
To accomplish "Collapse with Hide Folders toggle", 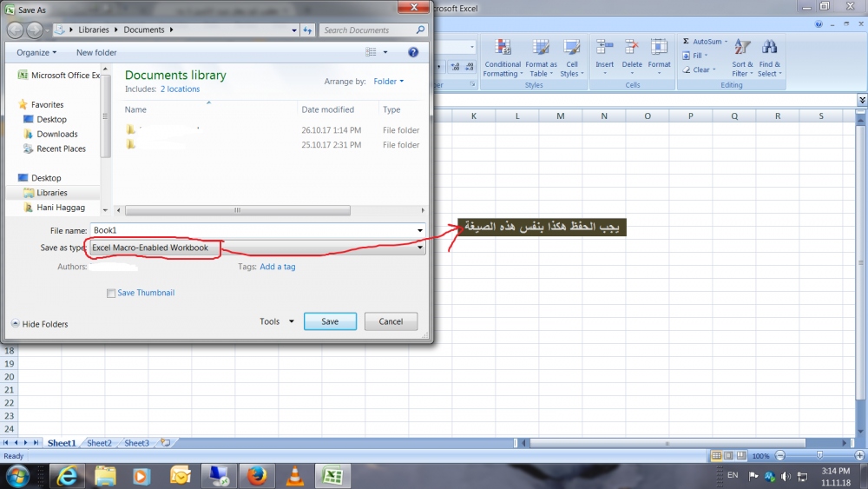I will (40, 324).
